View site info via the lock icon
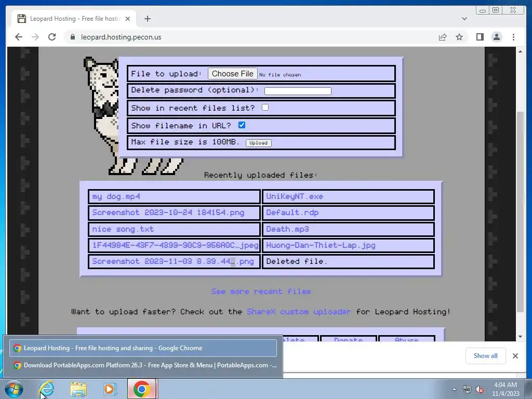Viewport: 532px width, 399px height. point(72,37)
